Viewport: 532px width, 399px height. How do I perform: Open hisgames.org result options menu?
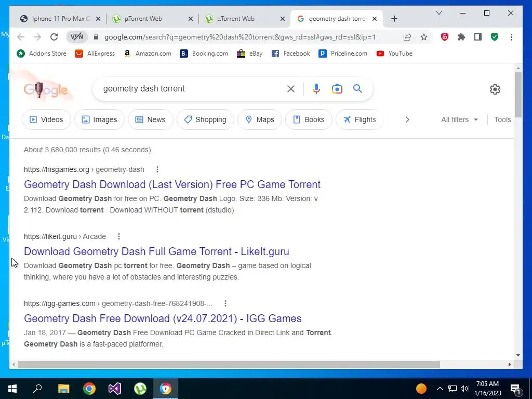pyautogui.click(x=157, y=169)
